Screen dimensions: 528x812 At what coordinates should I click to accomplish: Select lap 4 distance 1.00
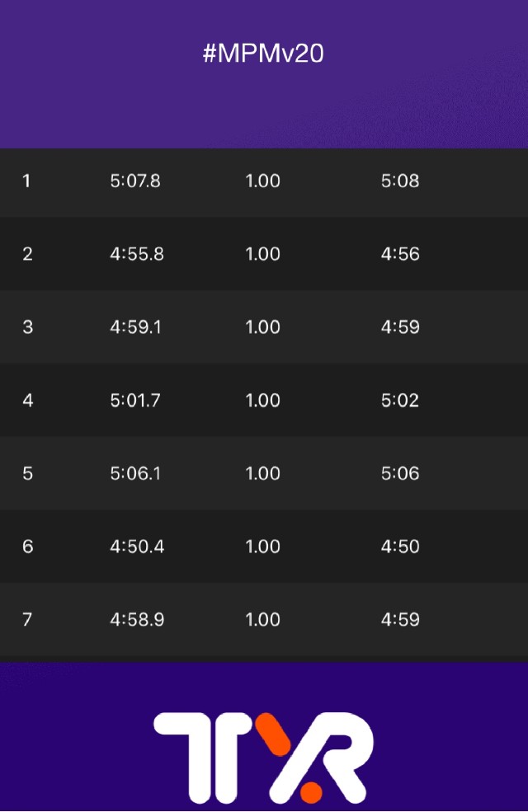pyautogui.click(x=263, y=401)
